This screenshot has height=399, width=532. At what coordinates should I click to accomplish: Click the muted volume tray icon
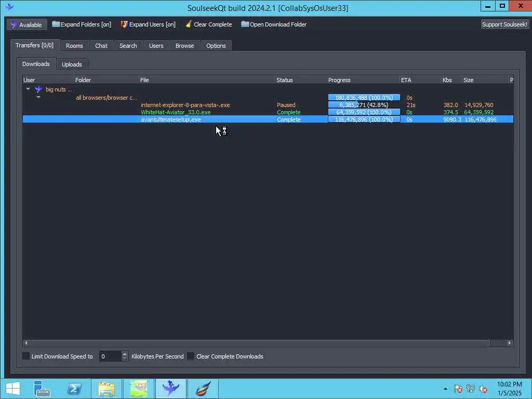point(483,389)
